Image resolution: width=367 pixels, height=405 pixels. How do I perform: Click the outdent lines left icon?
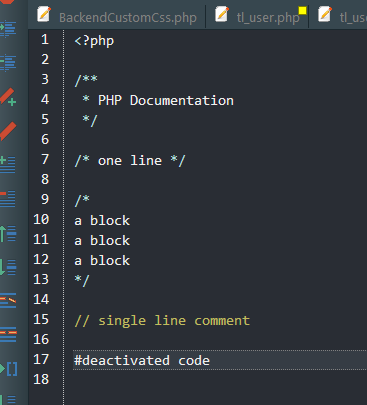[8, 63]
